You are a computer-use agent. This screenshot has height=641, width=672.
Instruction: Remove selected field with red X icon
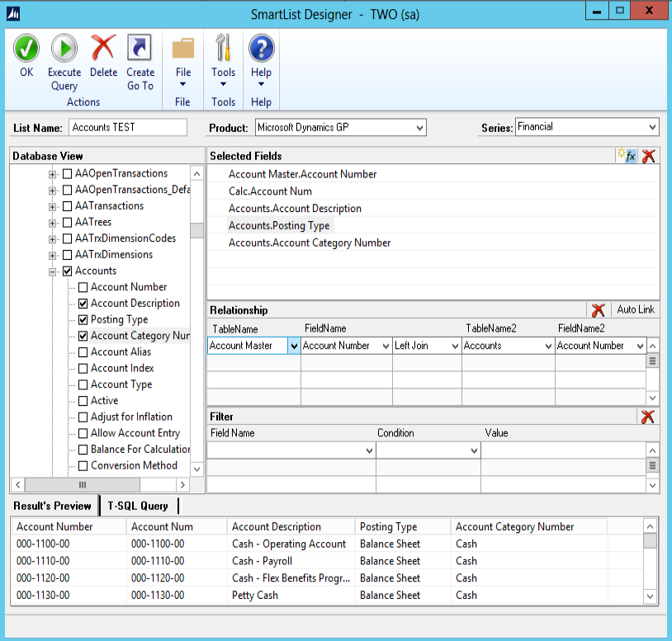click(649, 156)
